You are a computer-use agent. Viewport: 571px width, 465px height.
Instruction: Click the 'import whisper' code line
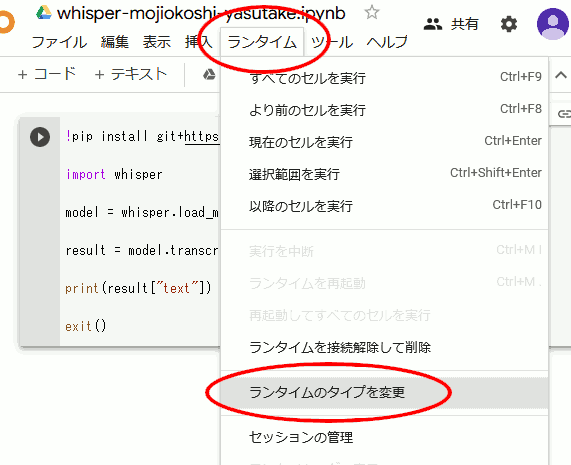[114, 174]
